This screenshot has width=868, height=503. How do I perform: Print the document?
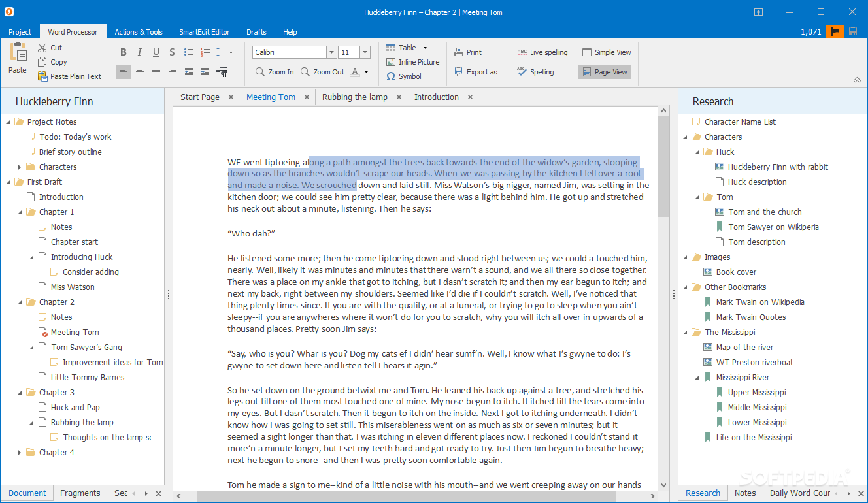(467, 52)
